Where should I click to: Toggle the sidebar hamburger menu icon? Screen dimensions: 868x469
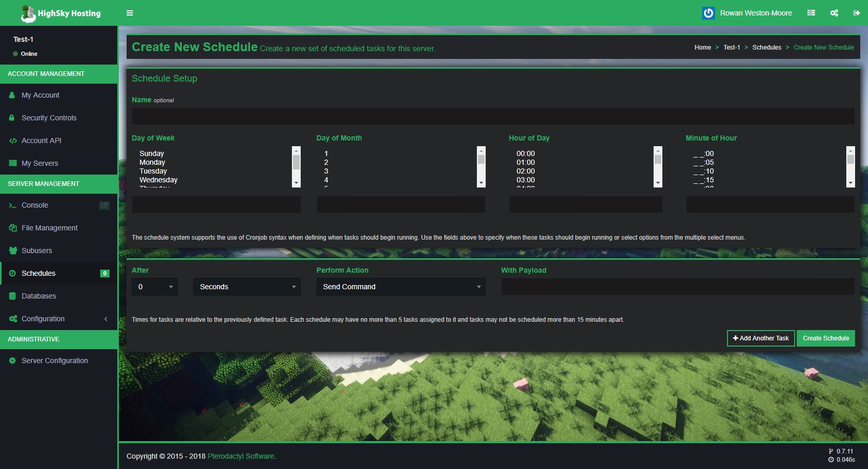130,13
